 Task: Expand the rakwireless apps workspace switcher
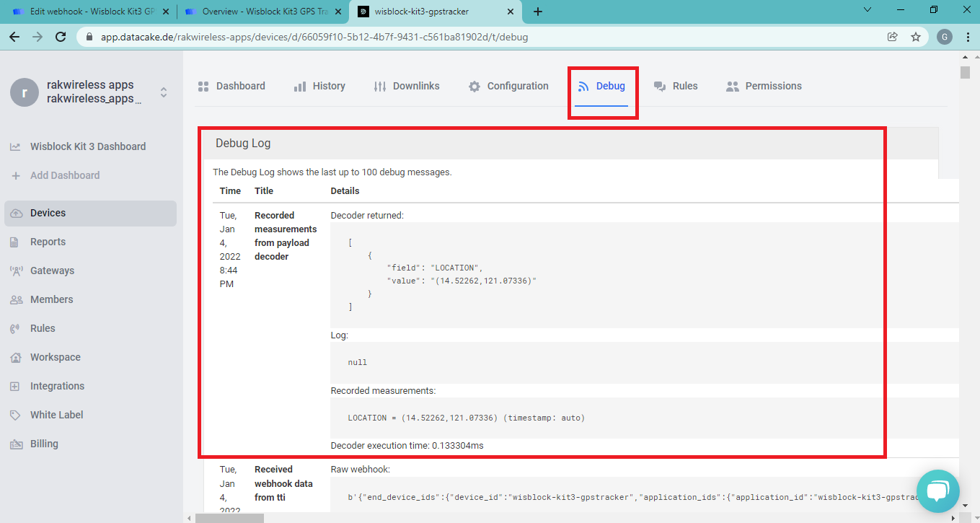[164, 92]
